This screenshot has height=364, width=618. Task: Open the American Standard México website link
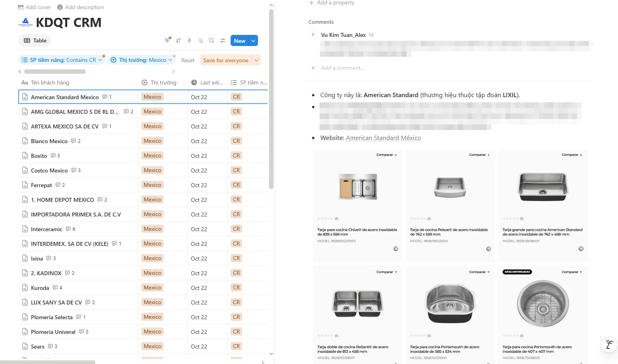click(383, 138)
